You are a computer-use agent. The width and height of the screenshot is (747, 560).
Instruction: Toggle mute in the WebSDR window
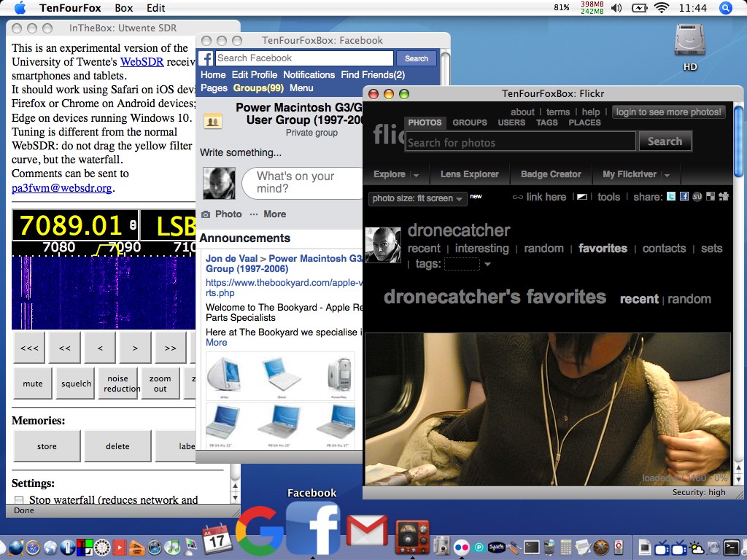point(33,384)
